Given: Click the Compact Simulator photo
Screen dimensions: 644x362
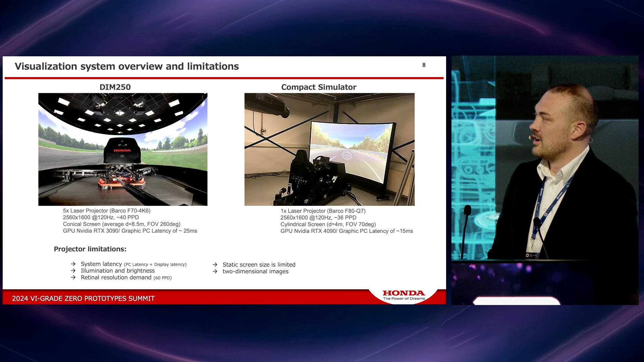Looking at the screenshot, I should (x=329, y=149).
